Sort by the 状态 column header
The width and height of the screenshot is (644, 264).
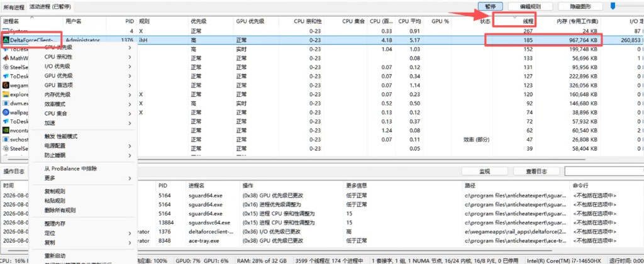472,21
